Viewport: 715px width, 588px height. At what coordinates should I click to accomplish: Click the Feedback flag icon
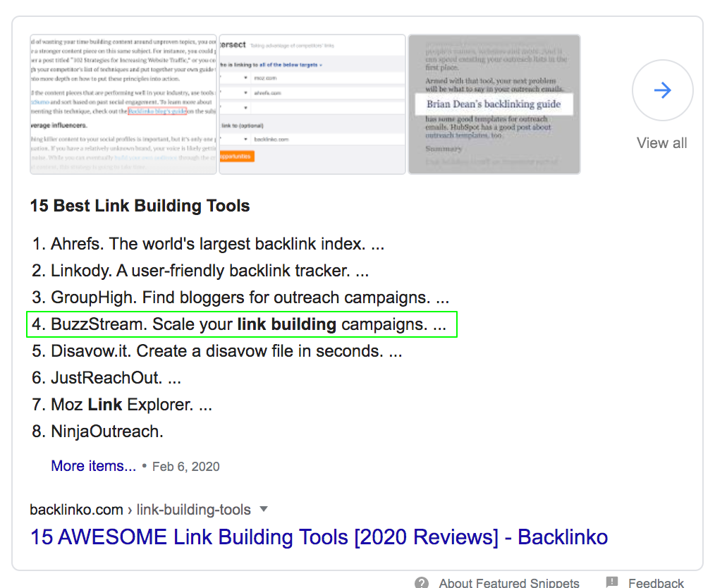tap(612, 582)
